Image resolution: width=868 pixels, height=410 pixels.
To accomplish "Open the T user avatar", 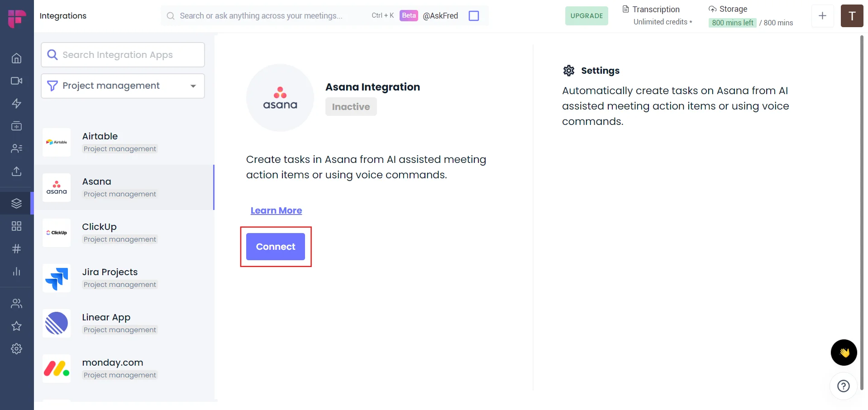I will pos(852,16).
